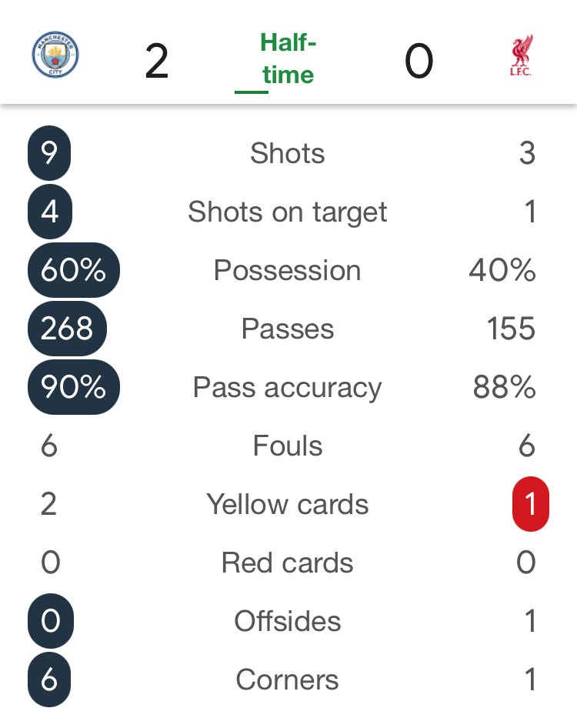Click the 268 passes badge
This screenshot has height=728, width=577.
coord(67,329)
